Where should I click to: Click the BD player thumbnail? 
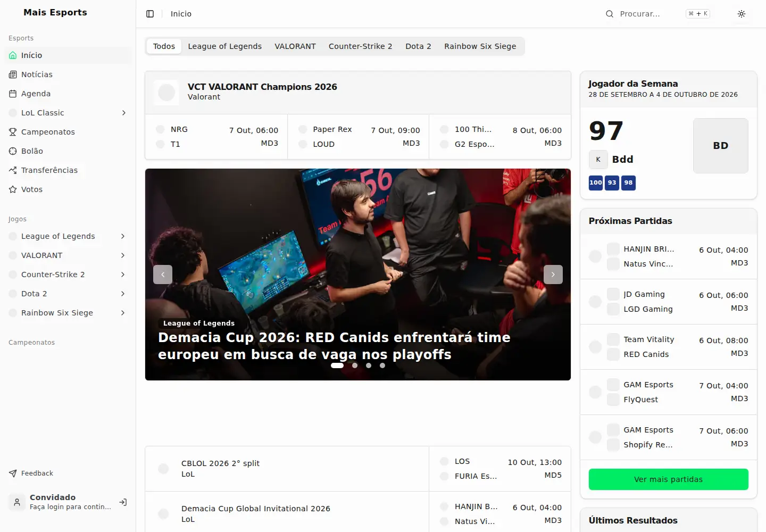coord(720,146)
